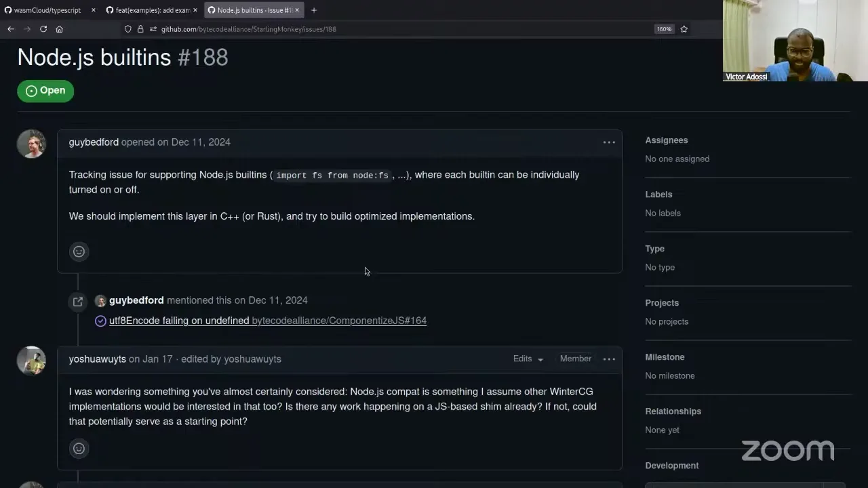The width and height of the screenshot is (868, 488).
Task: Open the 'edited by yoshuawuyts' editor link
Action: (231, 359)
